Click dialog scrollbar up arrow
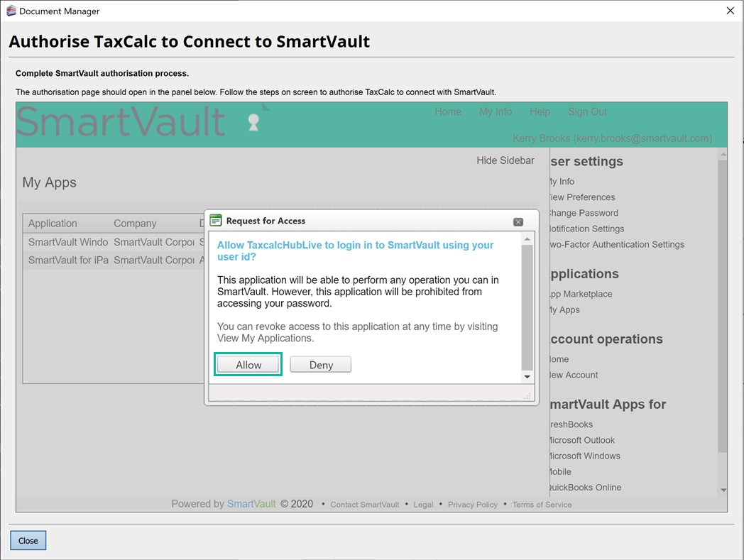 (x=527, y=239)
